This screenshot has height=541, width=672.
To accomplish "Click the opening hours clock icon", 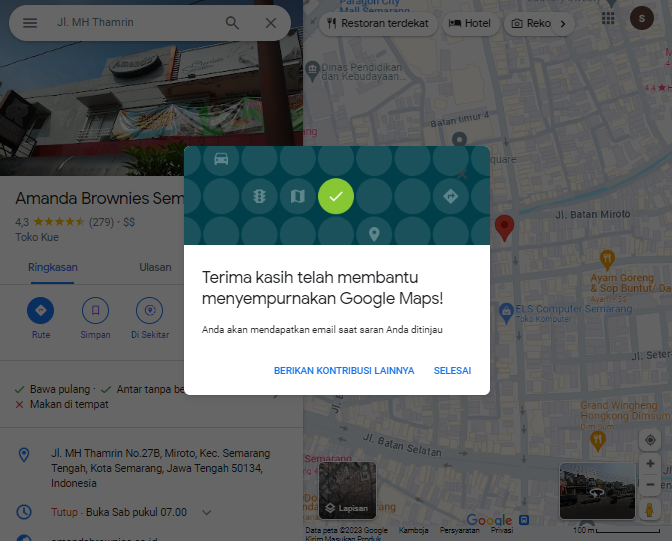I will coord(24,512).
